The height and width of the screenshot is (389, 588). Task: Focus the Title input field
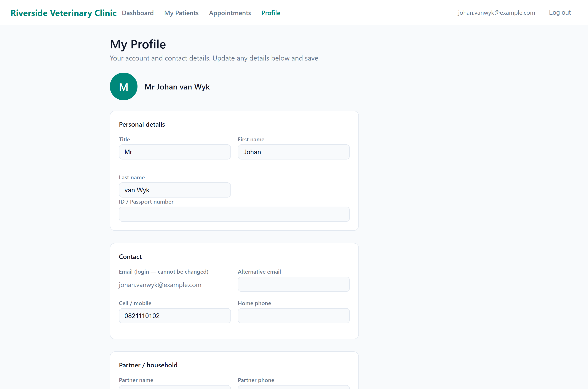pyautogui.click(x=175, y=152)
